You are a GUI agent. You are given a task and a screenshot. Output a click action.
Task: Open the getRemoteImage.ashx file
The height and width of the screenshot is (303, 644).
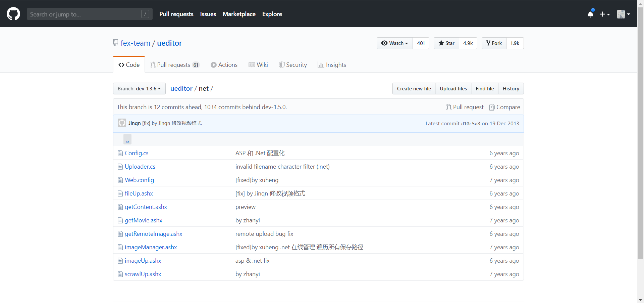click(154, 234)
